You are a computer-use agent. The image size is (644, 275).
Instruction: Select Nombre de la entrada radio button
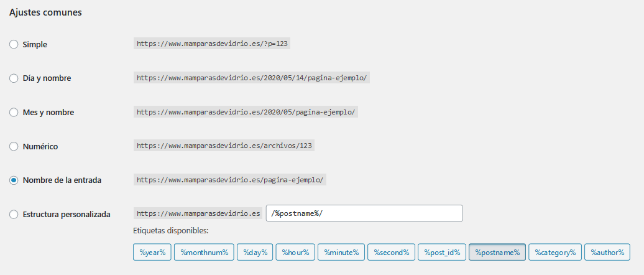(14, 180)
